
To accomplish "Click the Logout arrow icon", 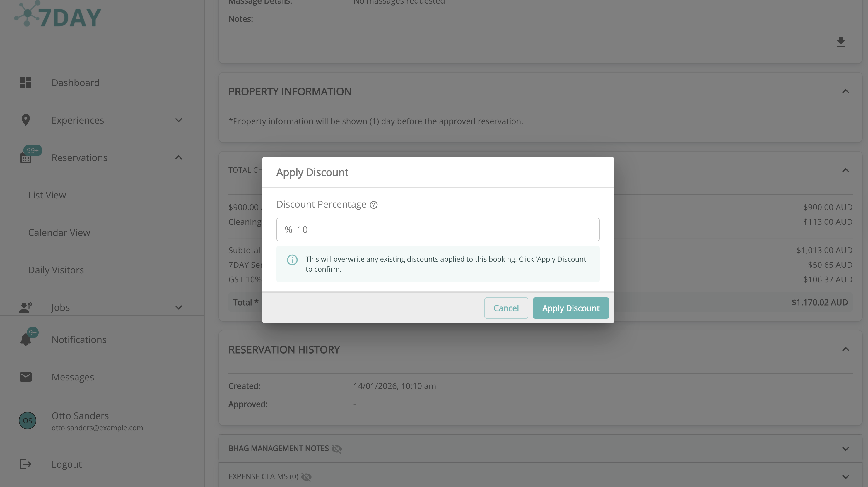I will [25, 464].
